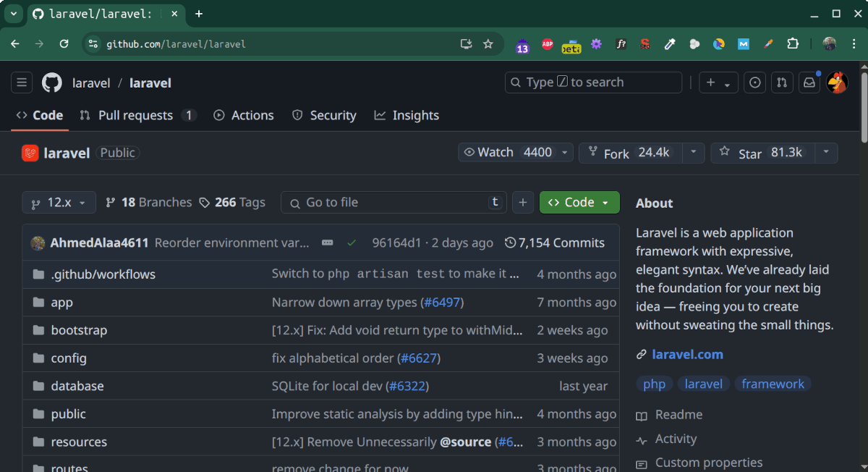Expand the green Code dropdown button
868x472 pixels.
pyautogui.click(x=579, y=203)
